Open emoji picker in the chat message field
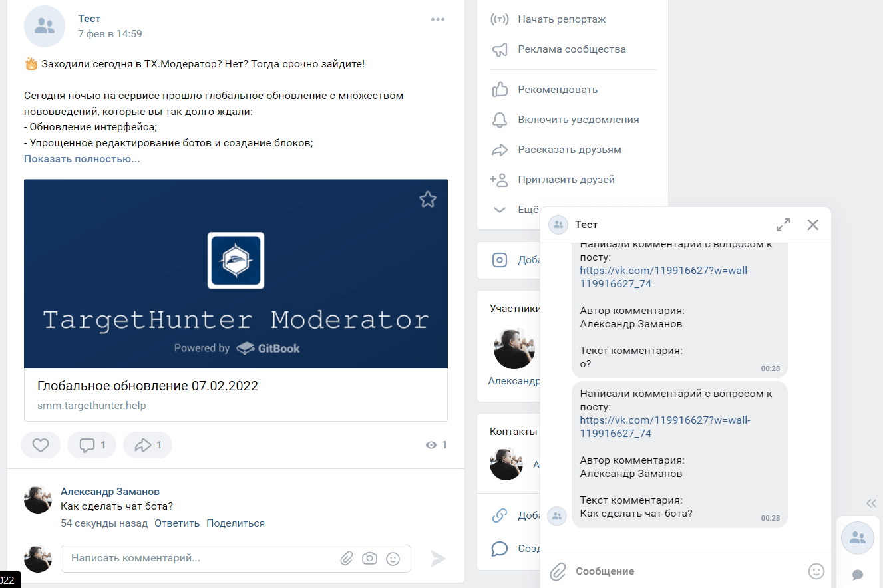The image size is (883, 588). [816, 571]
